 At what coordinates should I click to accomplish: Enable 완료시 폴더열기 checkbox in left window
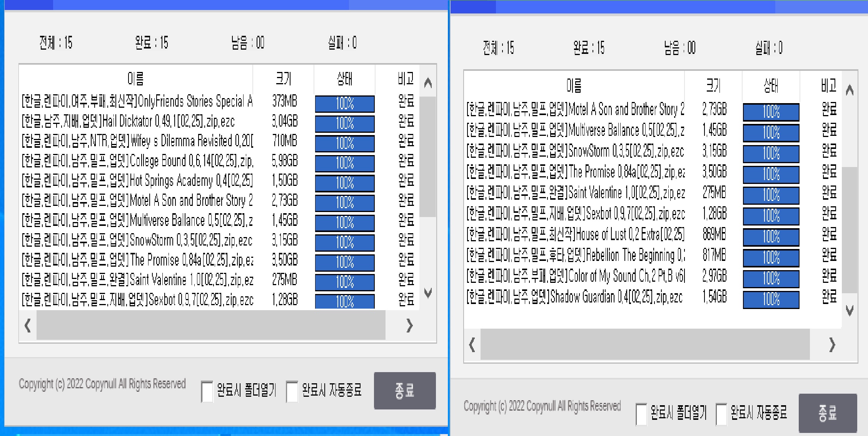pos(207,391)
